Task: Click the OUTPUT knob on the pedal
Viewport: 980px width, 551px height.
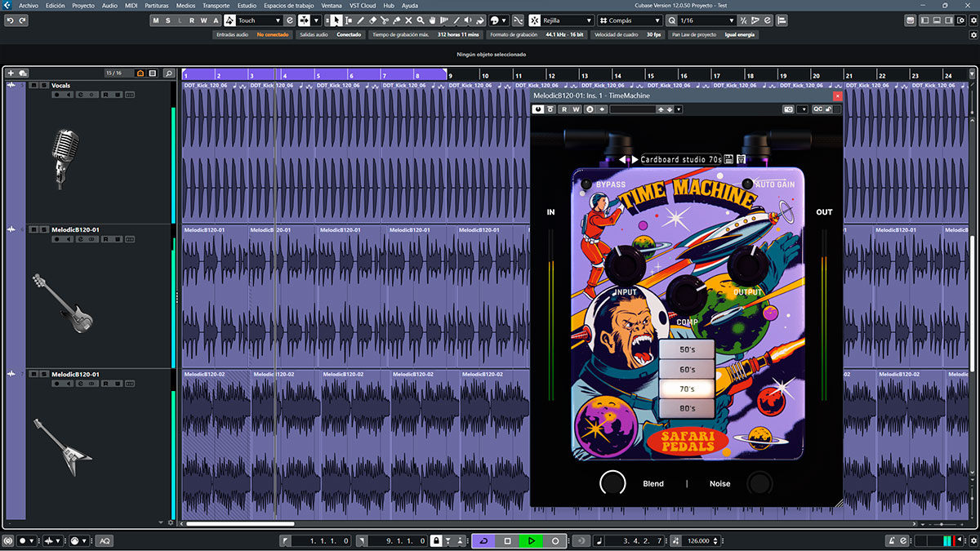Action: click(748, 265)
